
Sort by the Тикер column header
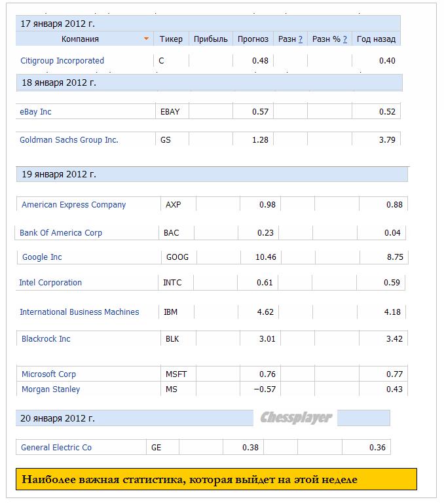(x=171, y=39)
